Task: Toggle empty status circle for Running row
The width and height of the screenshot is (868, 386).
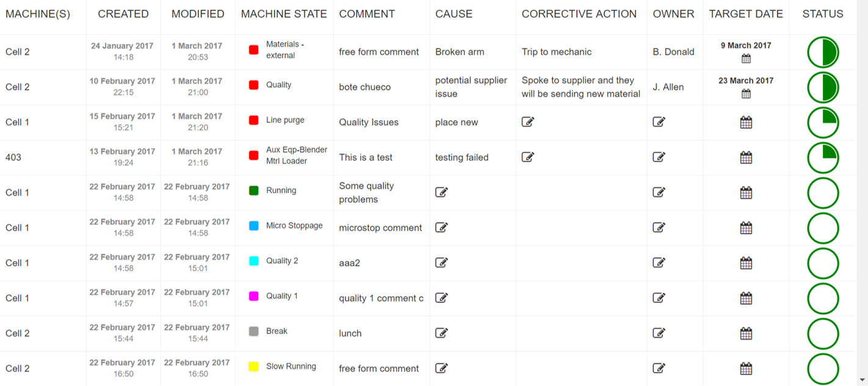Action: (822, 193)
